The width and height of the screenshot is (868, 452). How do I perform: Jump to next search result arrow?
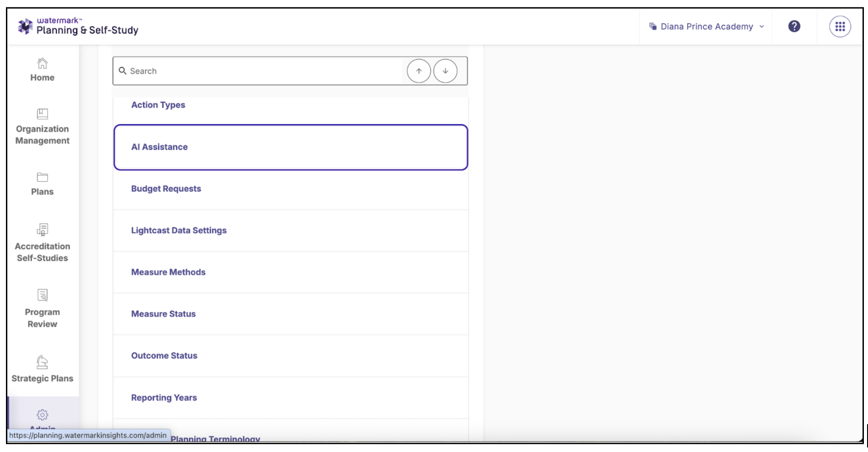pyautogui.click(x=445, y=71)
